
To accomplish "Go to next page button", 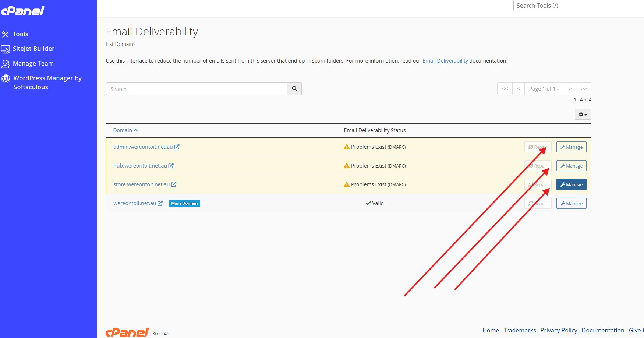I will 570,89.
